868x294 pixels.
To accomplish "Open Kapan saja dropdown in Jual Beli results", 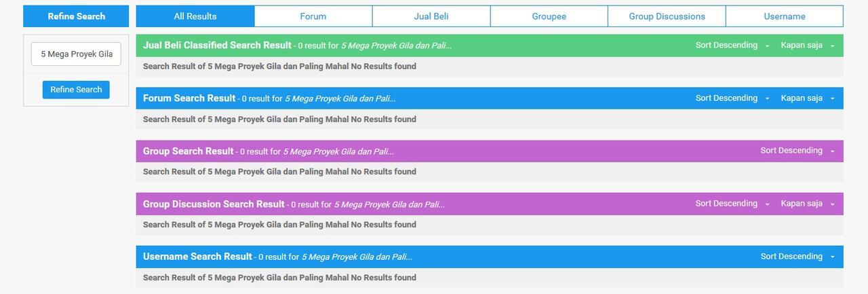I will 808,45.
